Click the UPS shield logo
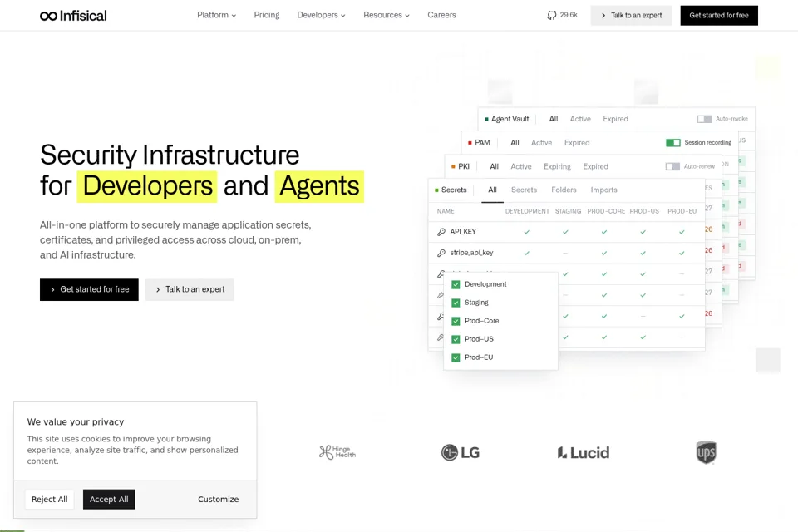Screen dimensions: 798x532 pos(707,452)
